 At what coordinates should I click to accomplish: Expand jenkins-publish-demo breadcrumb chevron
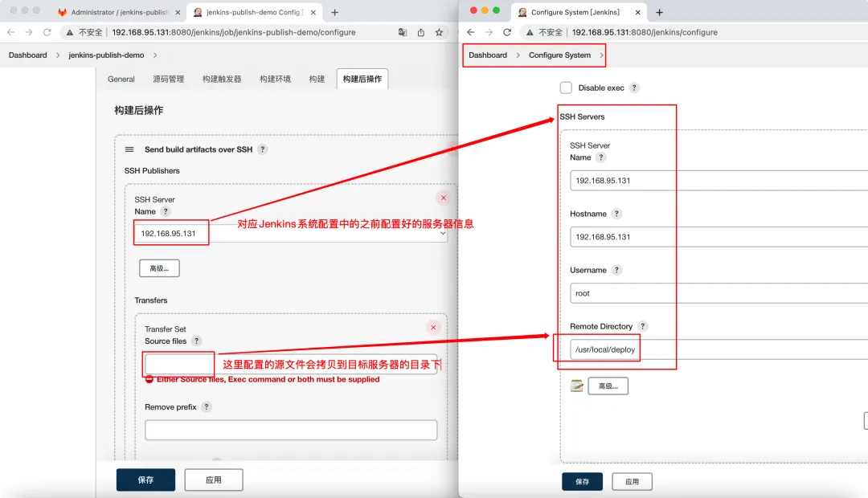pos(155,55)
